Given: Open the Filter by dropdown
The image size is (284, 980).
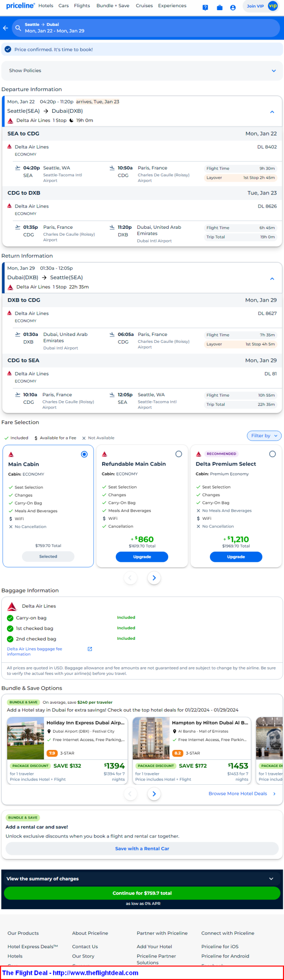Looking at the screenshot, I should (x=264, y=436).
